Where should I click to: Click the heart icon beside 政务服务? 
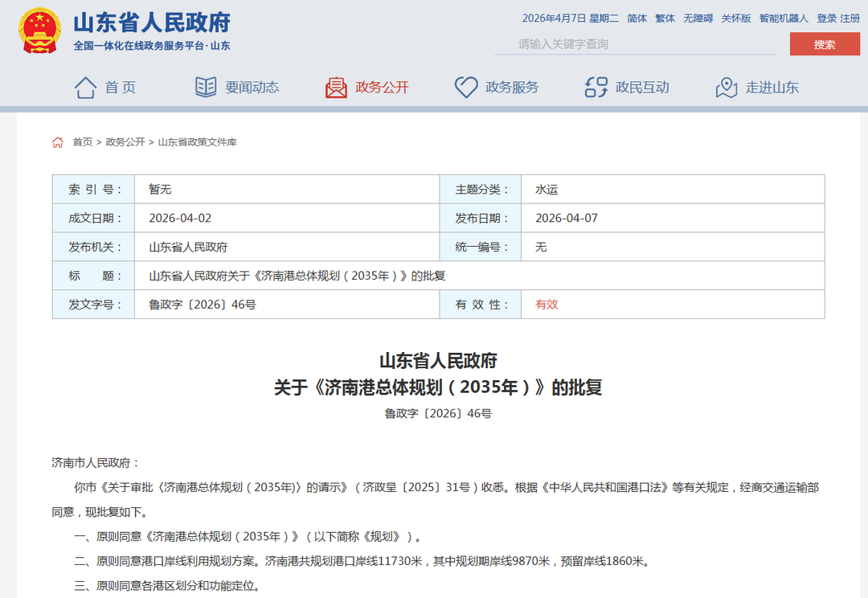coord(466,88)
